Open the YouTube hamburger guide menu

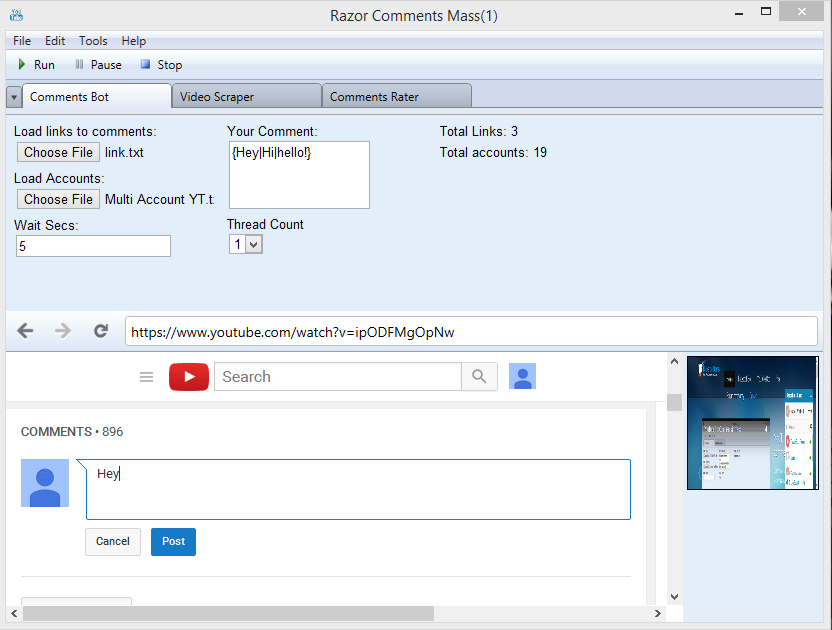click(x=146, y=377)
